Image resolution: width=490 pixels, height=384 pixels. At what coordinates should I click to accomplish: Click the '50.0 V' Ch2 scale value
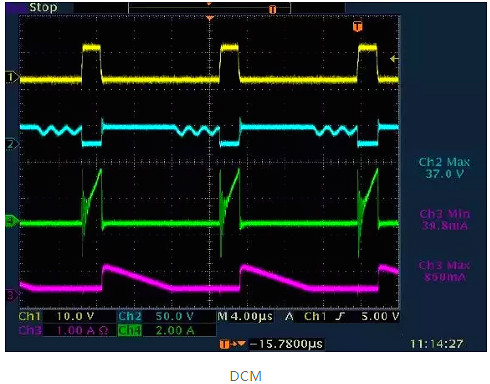(x=174, y=316)
